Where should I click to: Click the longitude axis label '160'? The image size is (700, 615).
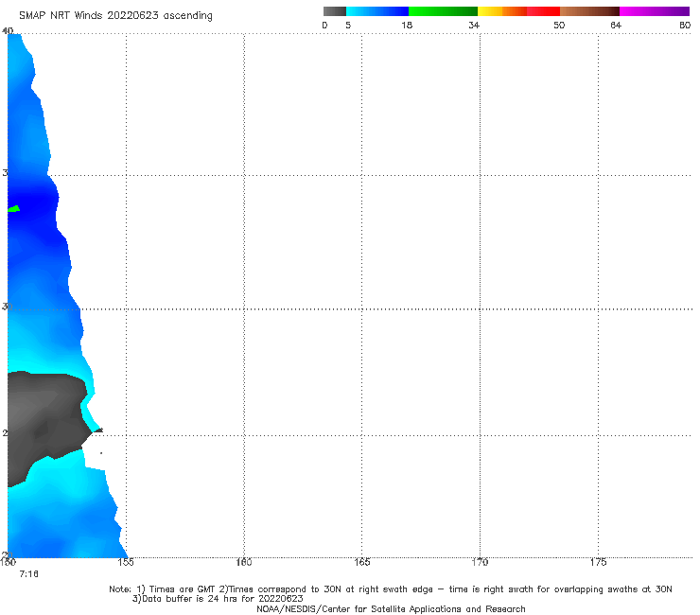(244, 562)
